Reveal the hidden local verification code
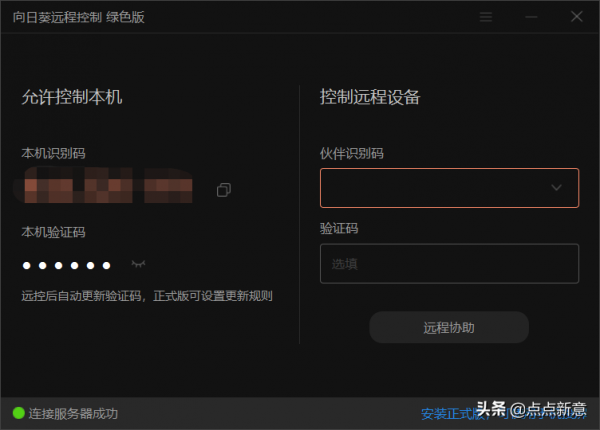Screen dimensions: 600x430 [139, 264]
